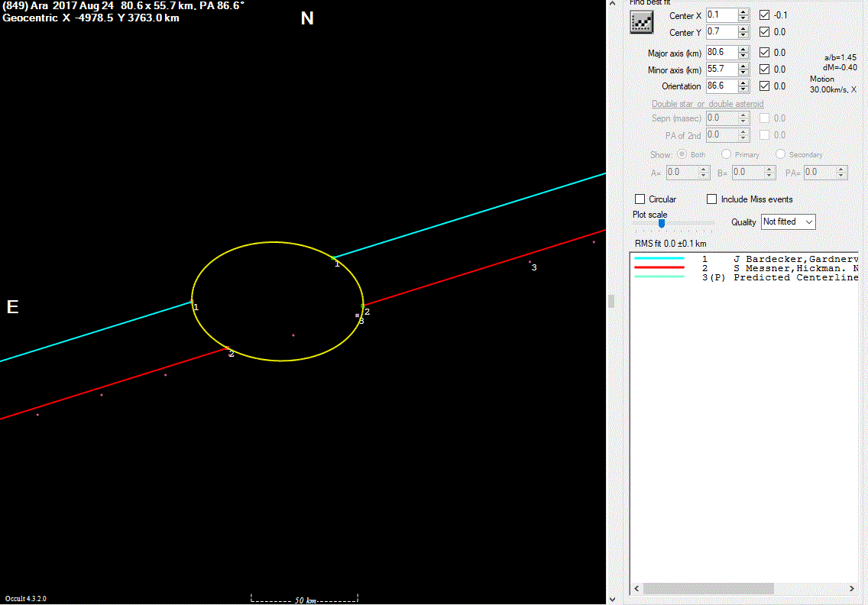Increase Center Y with up spinner arrow
Image resolution: width=868 pixels, height=605 pixels.
click(x=743, y=28)
